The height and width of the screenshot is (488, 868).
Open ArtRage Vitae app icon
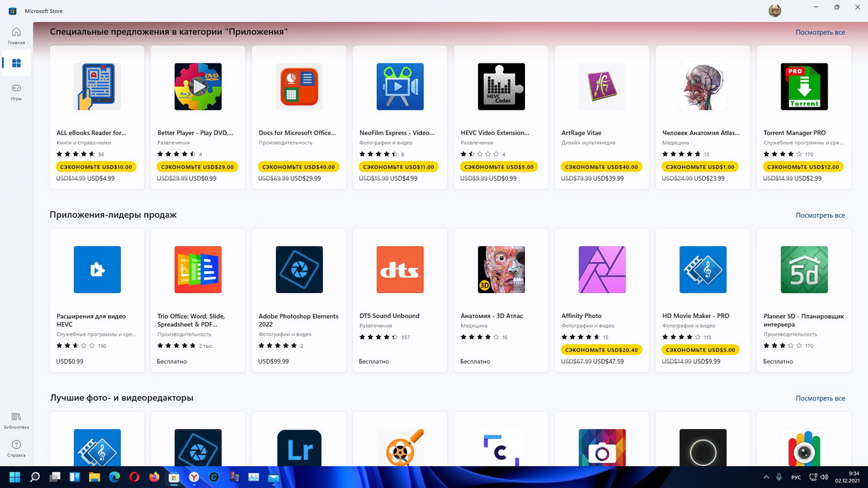tap(603, 87)
